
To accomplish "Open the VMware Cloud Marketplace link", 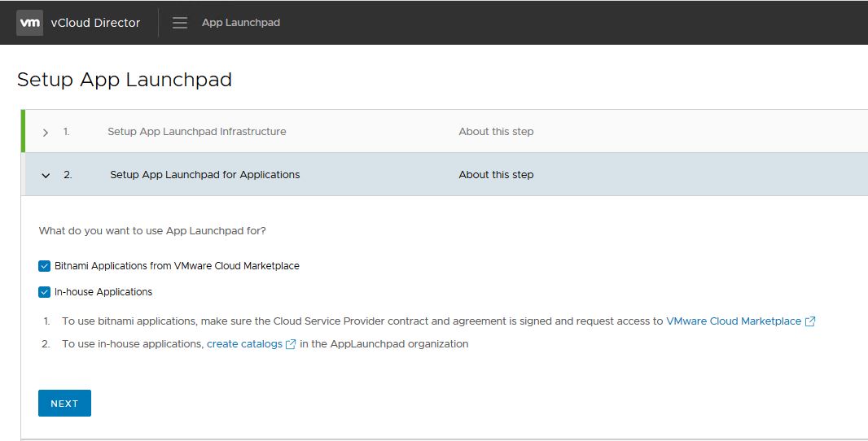I will click(x=733, y=321).
